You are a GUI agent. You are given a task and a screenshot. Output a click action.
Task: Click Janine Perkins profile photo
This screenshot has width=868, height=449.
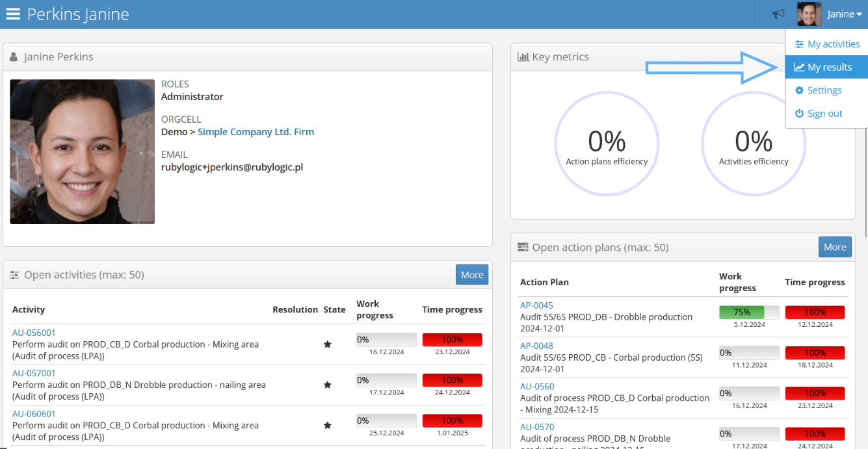coord(83,152)
